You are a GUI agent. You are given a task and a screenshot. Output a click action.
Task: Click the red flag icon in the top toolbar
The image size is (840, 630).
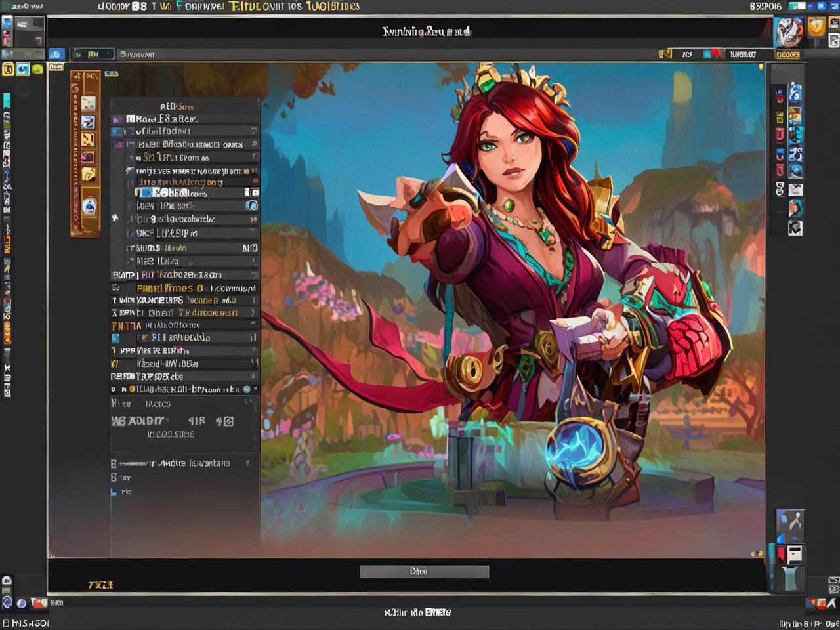pyautogui.click(x=714, y=54)
